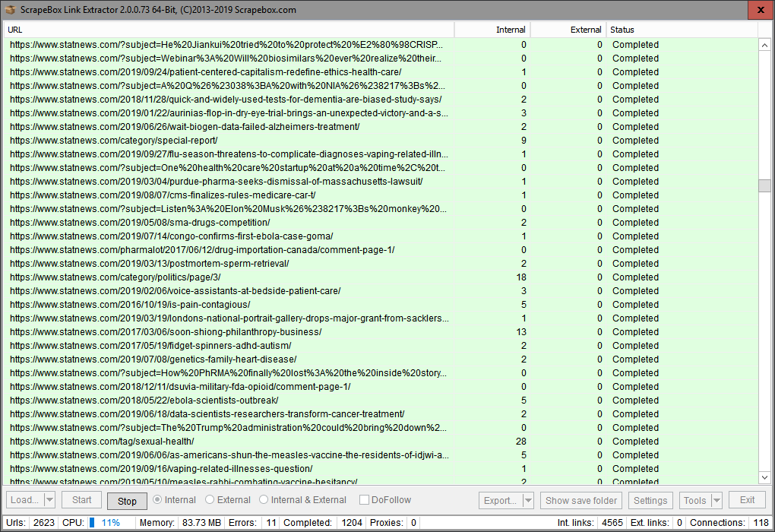The height and width of the screenshot is (532, 775).
Task: Open the Tools dropdown arrow
Action: [716, 500]
